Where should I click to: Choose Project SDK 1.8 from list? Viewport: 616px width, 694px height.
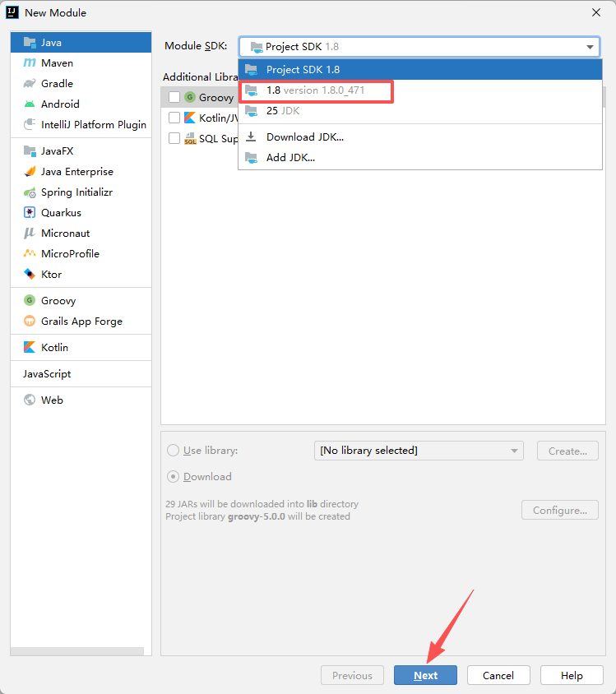click(x=420, y=70)
